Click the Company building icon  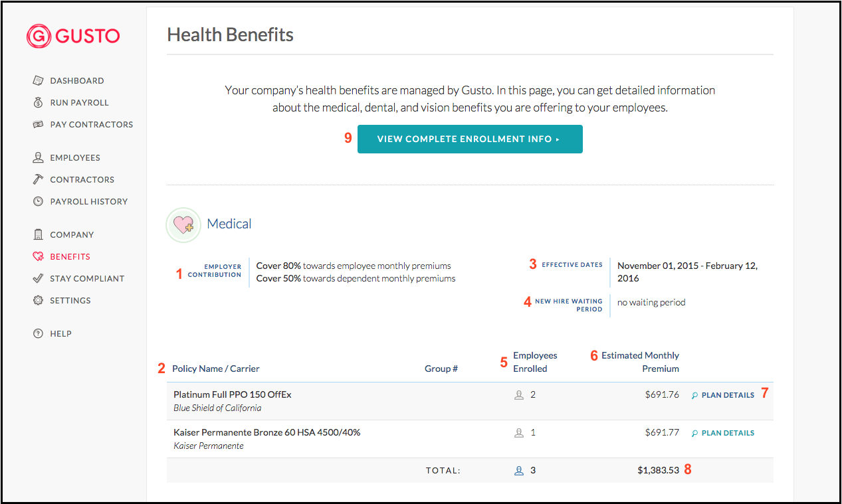tap(38, 234)
